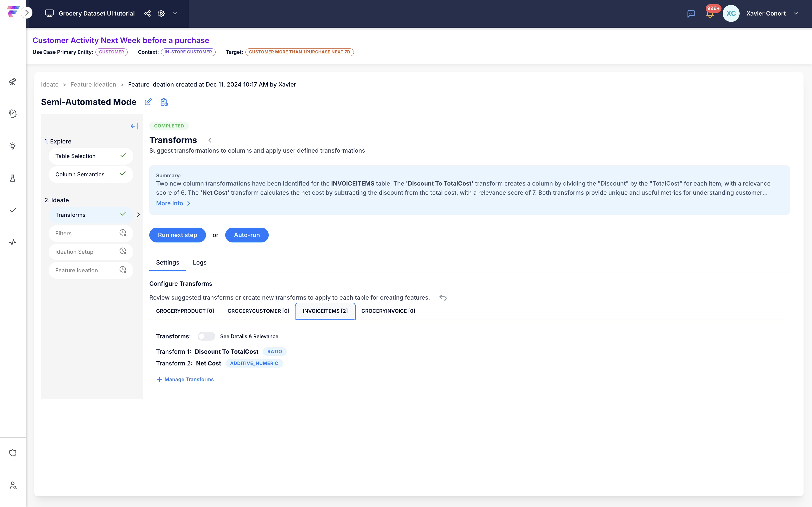Open the GROCERYCUSTOMER [0] tab
The width and height of the screenshot is (812, 507).
pos(258,311)
